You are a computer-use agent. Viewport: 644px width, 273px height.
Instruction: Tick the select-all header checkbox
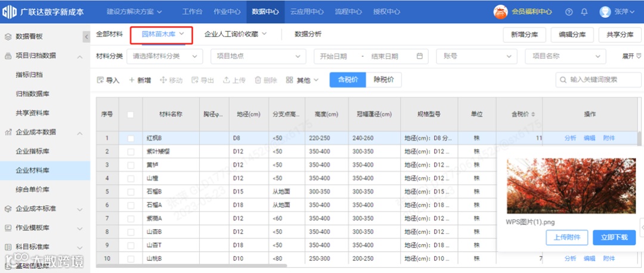(x=131, y=114)
